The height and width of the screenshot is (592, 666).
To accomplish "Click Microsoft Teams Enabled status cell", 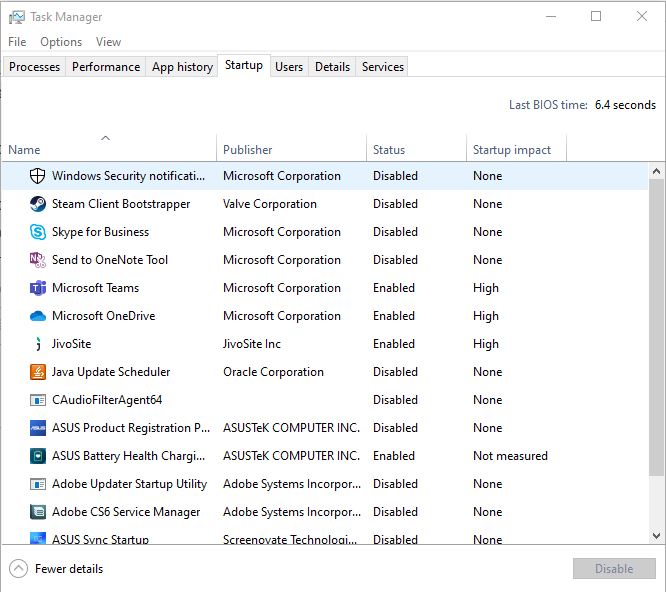I will click(x=394, y=288).
